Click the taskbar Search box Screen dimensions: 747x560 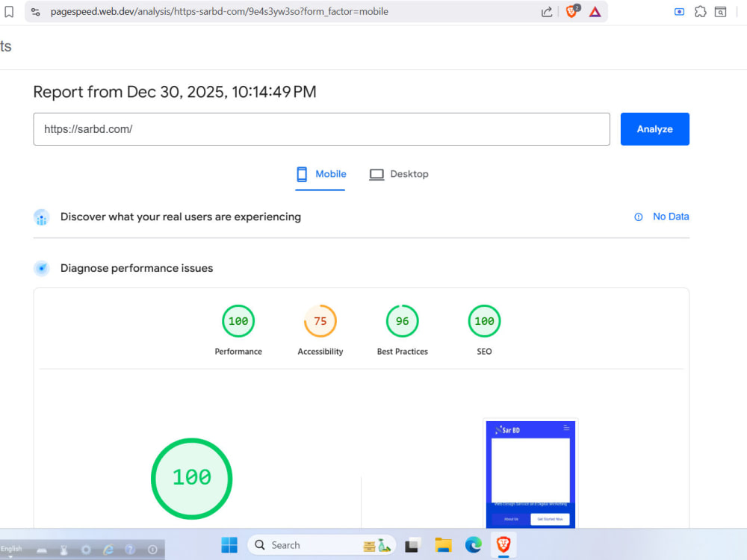pyautogui.click(x=321, y=545)
